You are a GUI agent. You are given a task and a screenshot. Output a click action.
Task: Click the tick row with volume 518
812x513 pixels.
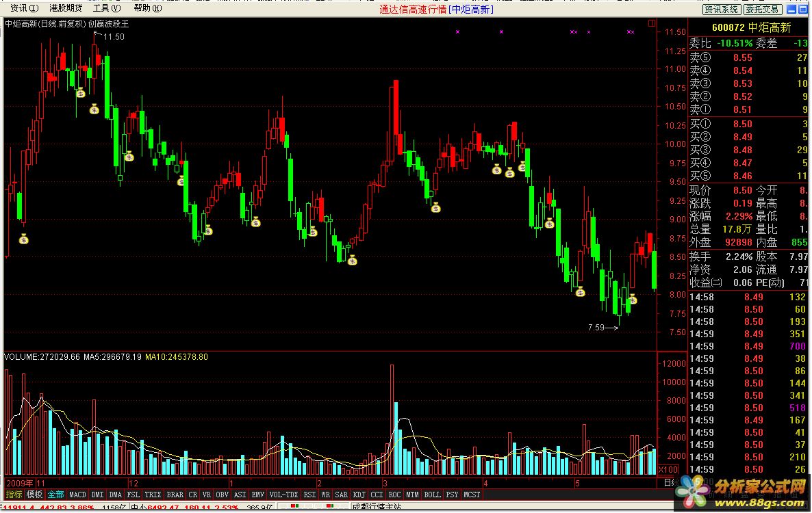pyautogui.click(x=748, y=408)
